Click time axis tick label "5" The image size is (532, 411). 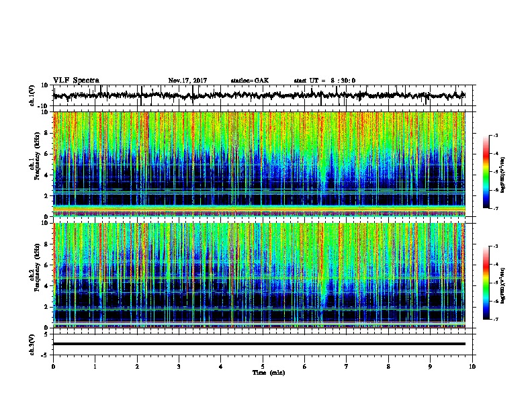pyautogui.click(x=263, y=366)
